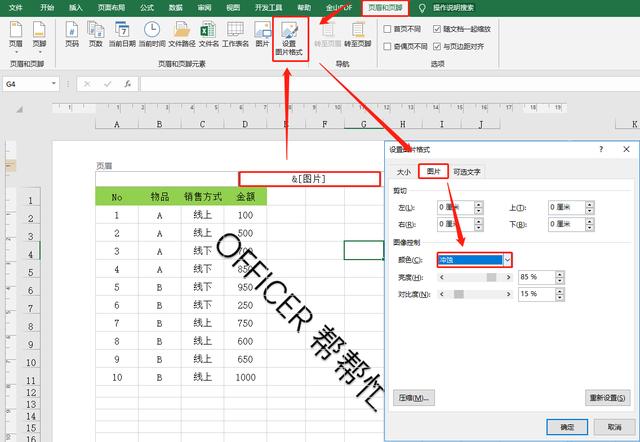Viewport: 640px width, 442px height.
Task: Click contrast slider left arrow
Action: (442, 294)
